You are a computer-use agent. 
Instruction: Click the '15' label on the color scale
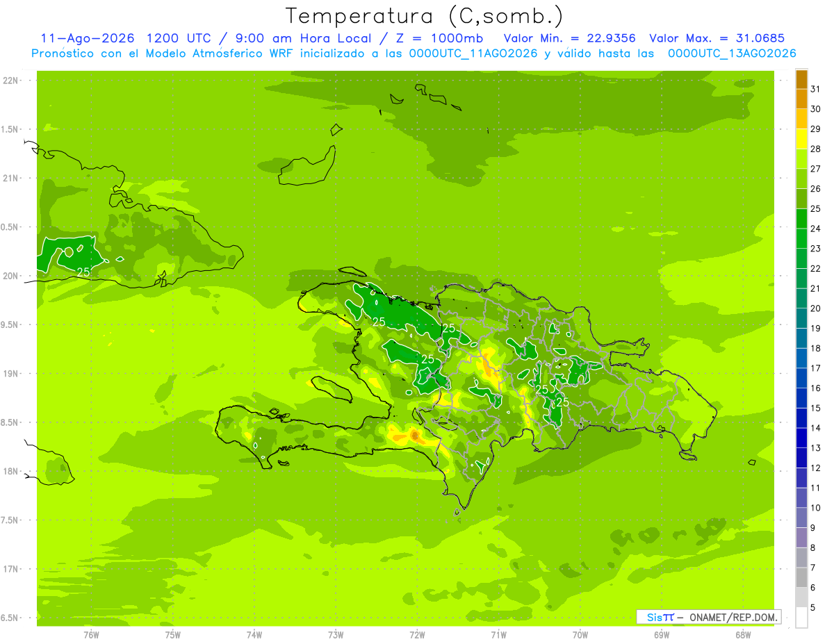(x=815, y=408)
